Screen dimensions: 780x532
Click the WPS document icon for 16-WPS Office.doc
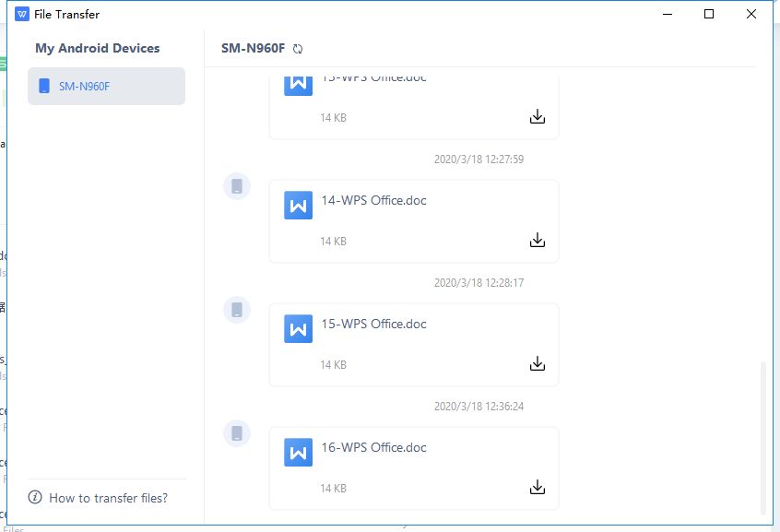coord(298,452)
